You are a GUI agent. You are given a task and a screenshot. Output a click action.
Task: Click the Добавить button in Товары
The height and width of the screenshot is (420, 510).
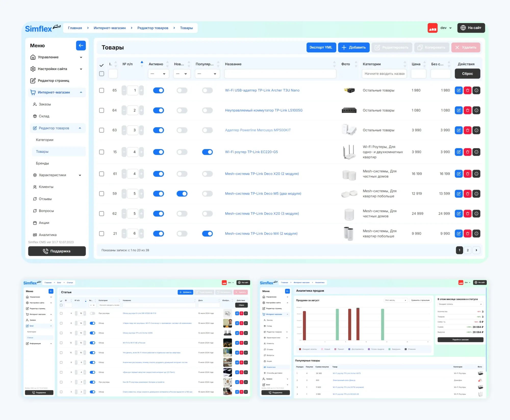click(x=354, y=47)
